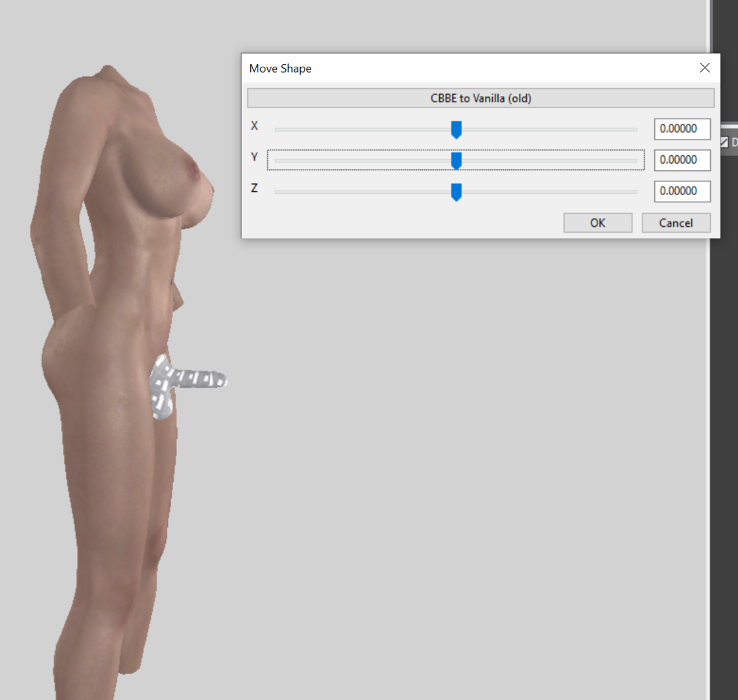Confirm the move with OK

[x=598, y=223]
